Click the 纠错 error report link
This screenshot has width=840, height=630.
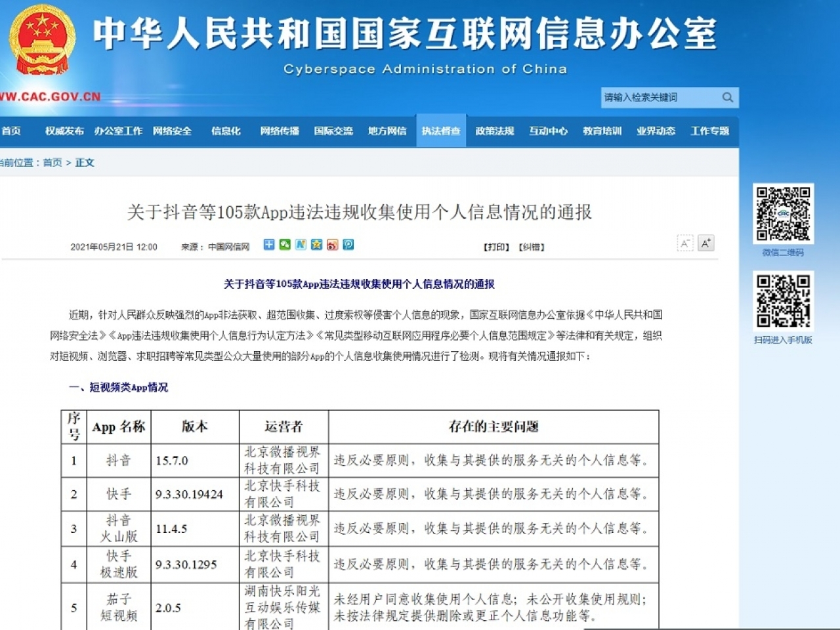tap(532, 247)
